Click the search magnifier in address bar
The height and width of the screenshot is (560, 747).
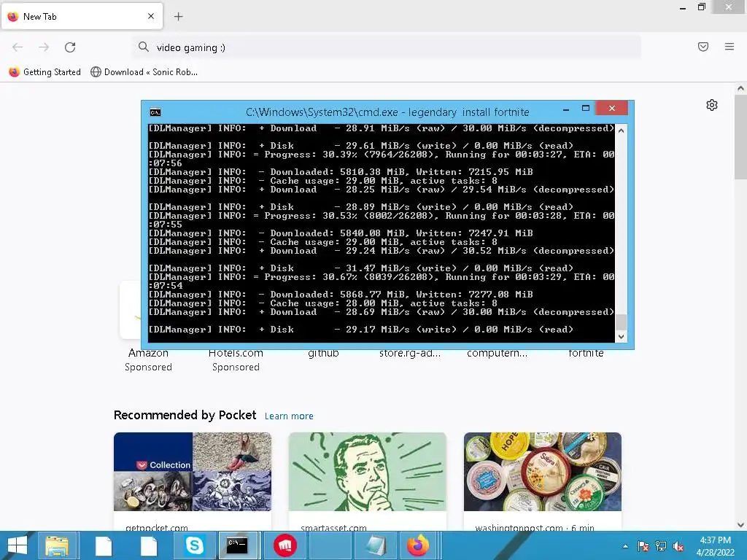[144, 47]
